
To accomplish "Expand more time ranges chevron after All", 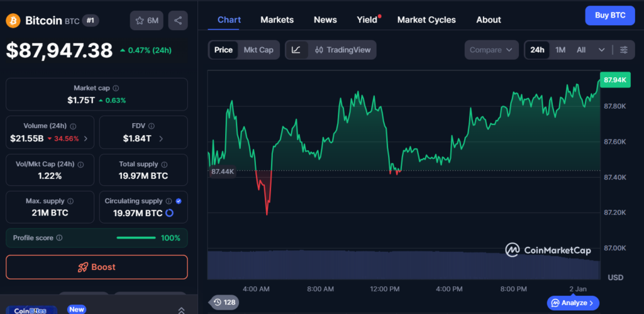I will coord(602,50).
